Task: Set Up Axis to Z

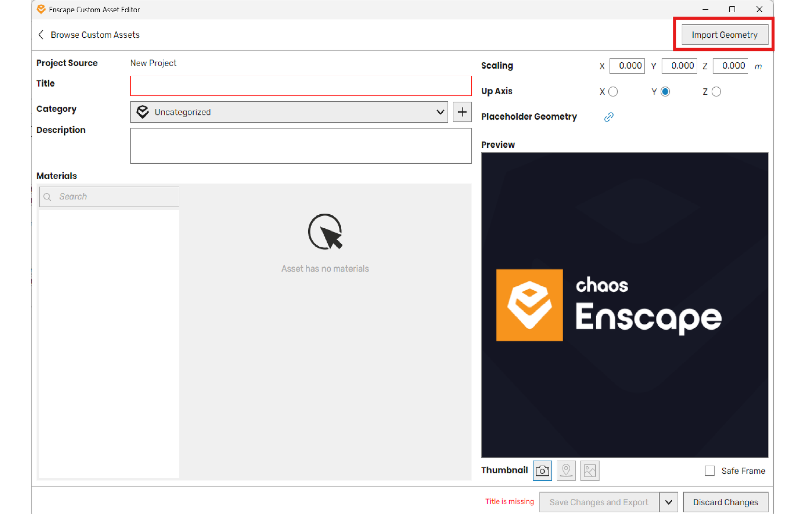Action: pos(716,92)
